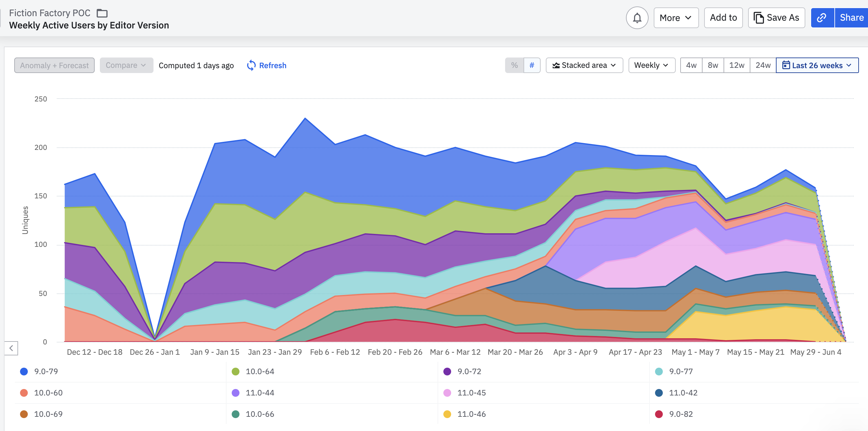Collapse the chart panel with left arrow
The width and height of the screenshot is (868, 431).
(11, 348)
